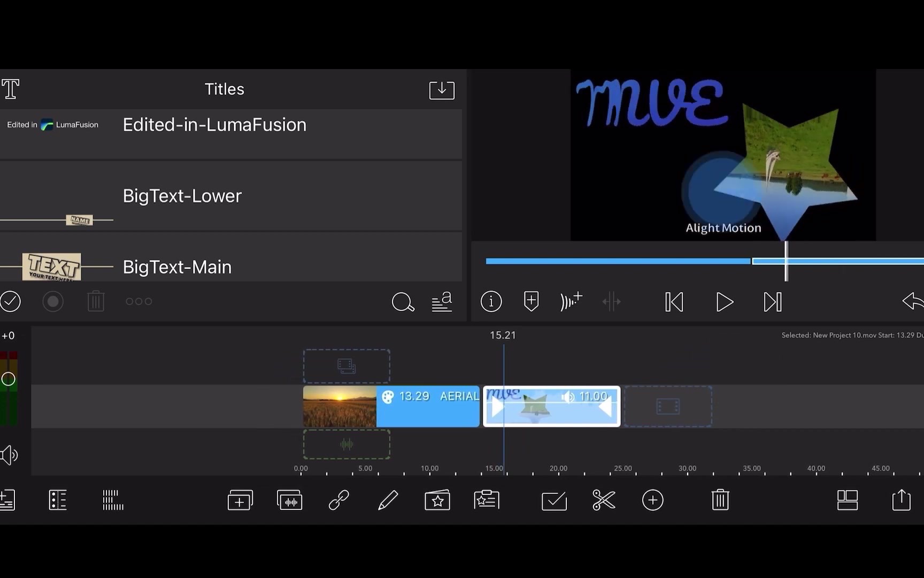This screenshot has width=924, height=578.
Task: Open the project settings list view
Action: (57, 499)
